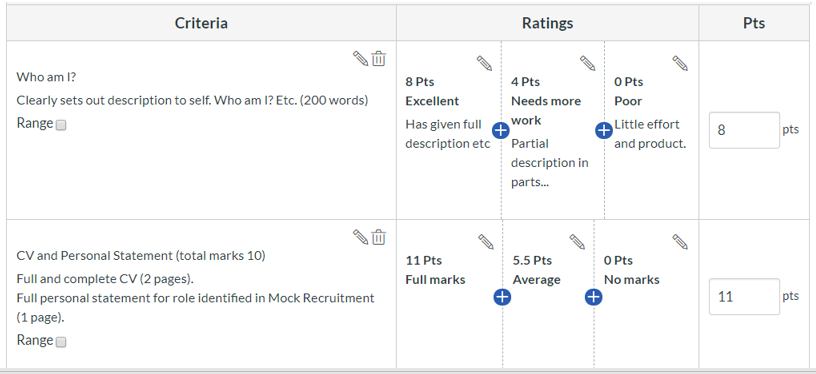Select the Excellent rating description text
Screen dimensions: 816x374
[x=448, y=134]
